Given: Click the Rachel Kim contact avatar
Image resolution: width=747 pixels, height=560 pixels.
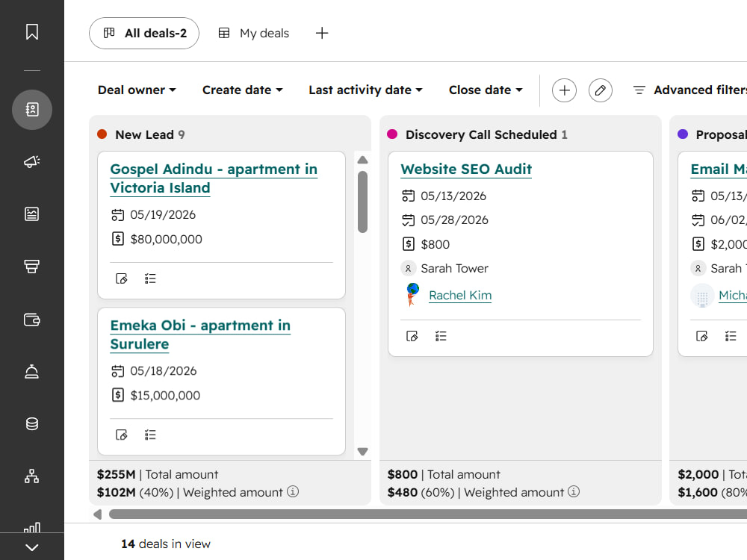Looking at the screenshot, I should click(x=412, y=295).
